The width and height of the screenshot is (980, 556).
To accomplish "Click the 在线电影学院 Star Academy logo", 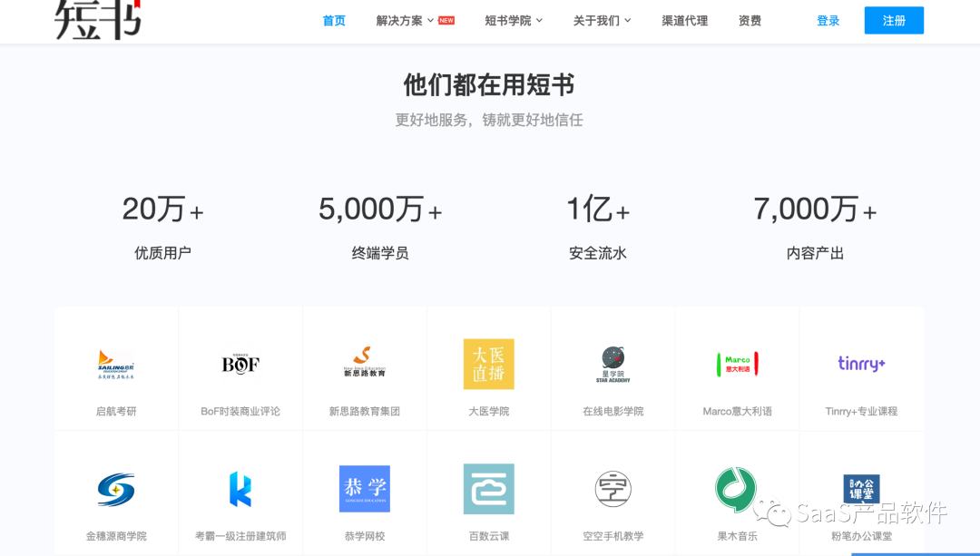I will (612, 364).
